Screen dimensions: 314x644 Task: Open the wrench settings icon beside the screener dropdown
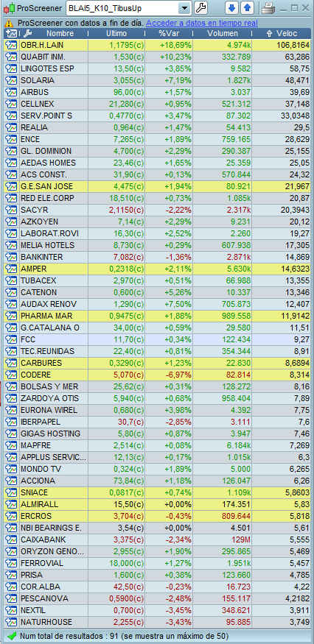(200, 8)
